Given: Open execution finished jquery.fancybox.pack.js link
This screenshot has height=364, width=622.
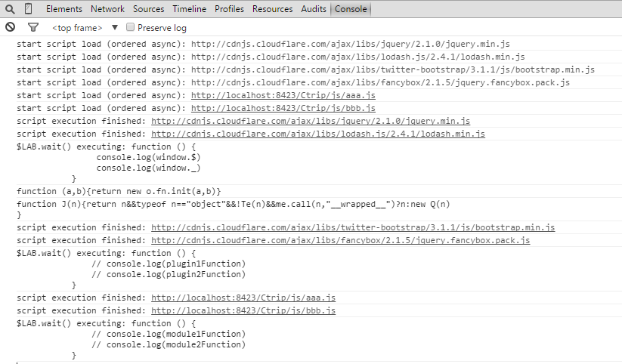Looking at the screenshot, I should pos(340,240).
